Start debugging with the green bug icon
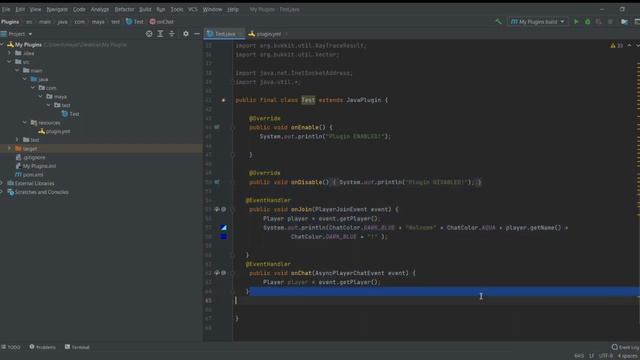The image size is (640, 360). (x=587, y=21)
